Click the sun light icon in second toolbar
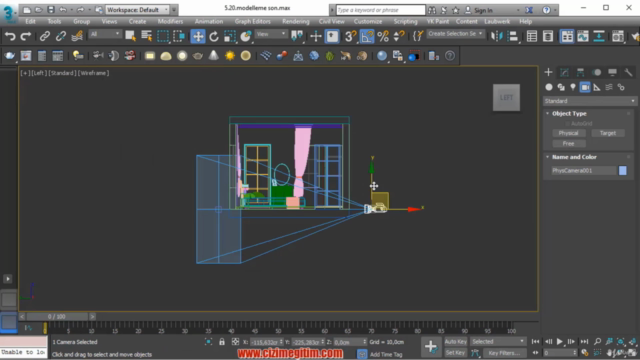 coord(230,56)
